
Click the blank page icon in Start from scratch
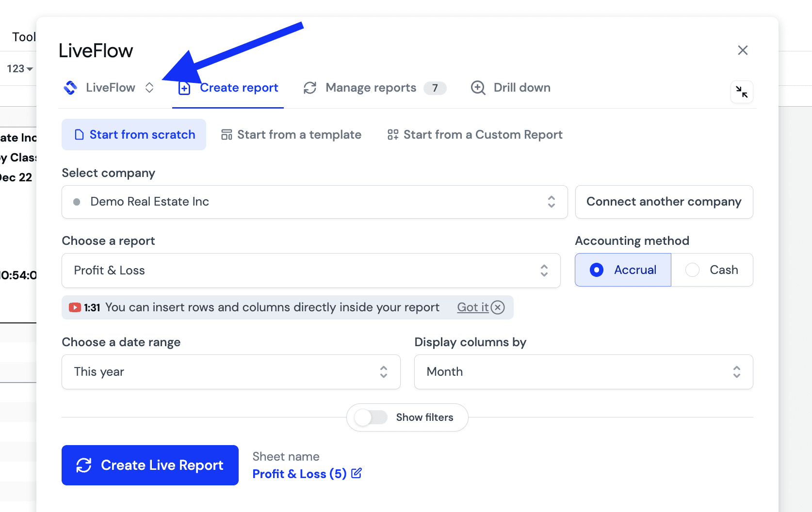tap(79, 135)
